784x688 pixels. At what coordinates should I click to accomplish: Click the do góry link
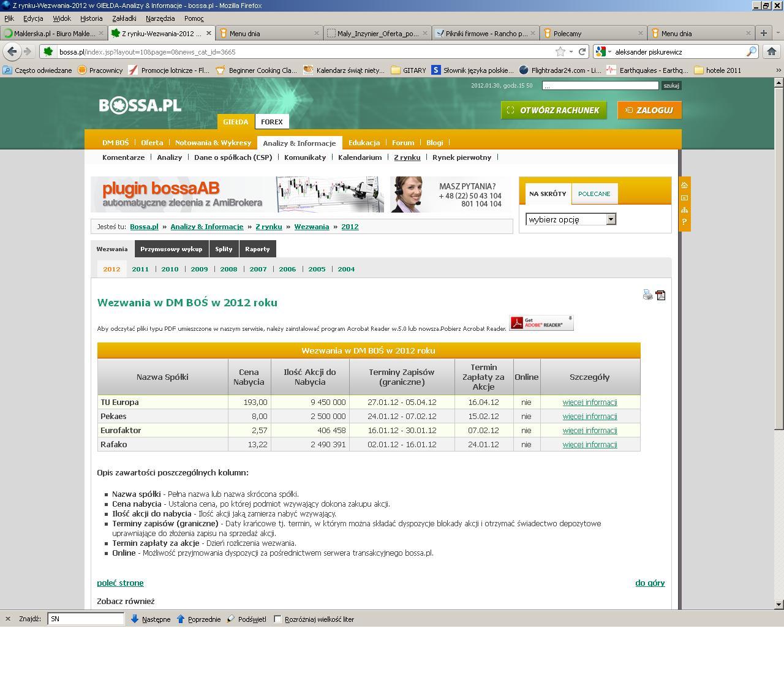point(650,583)
